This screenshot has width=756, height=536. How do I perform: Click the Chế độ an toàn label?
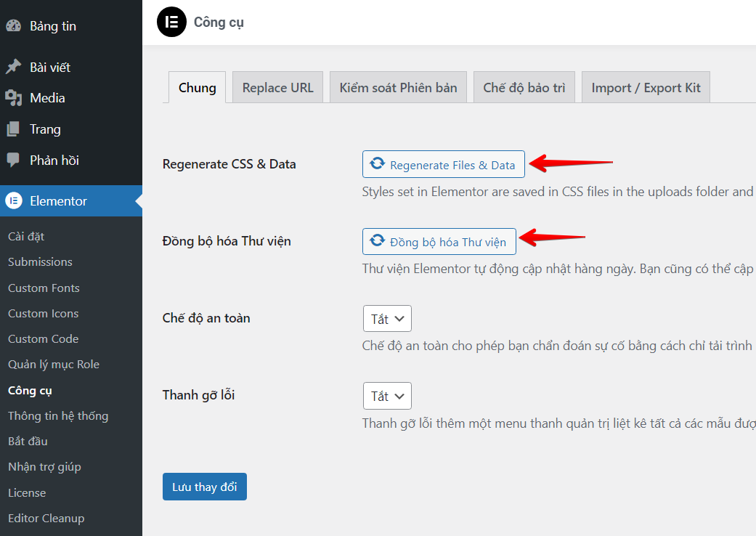pos(206,318)
